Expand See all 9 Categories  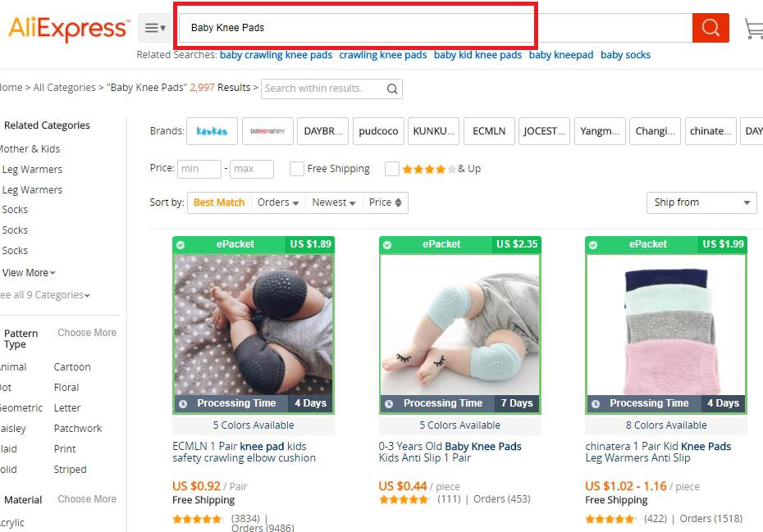45,295
